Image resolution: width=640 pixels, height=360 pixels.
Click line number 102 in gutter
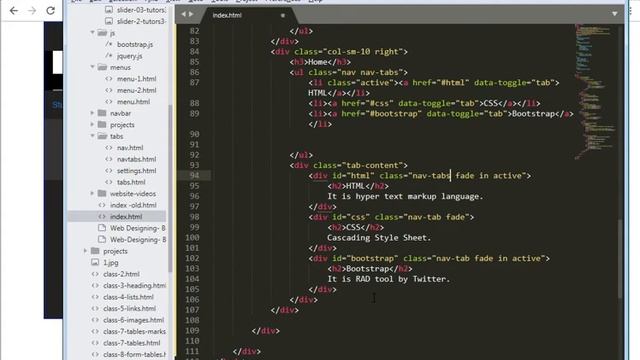192,258
